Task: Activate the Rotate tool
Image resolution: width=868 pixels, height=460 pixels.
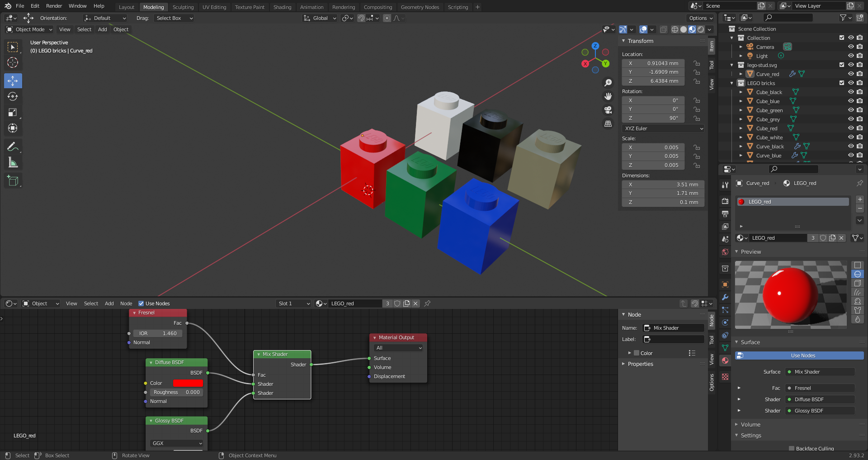Action: 13,96
